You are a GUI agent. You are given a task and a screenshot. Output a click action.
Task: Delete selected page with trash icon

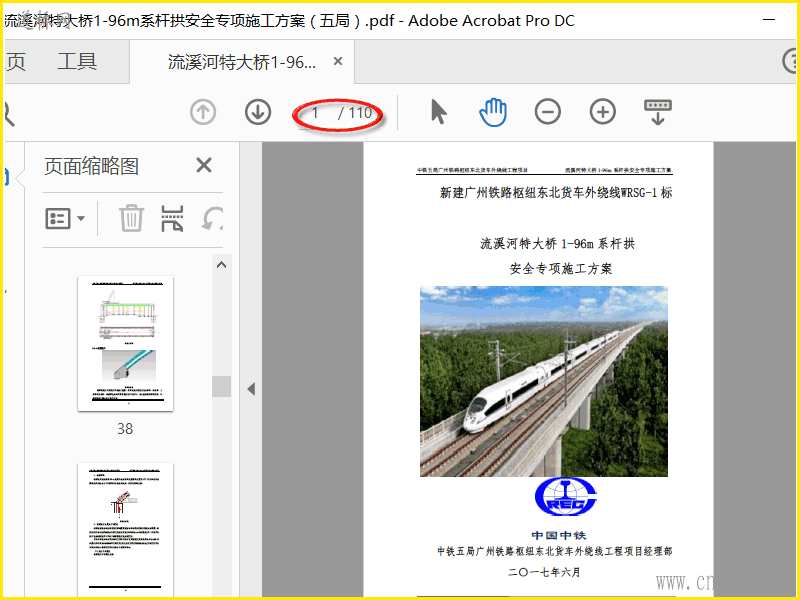click(x=132, y=218)
